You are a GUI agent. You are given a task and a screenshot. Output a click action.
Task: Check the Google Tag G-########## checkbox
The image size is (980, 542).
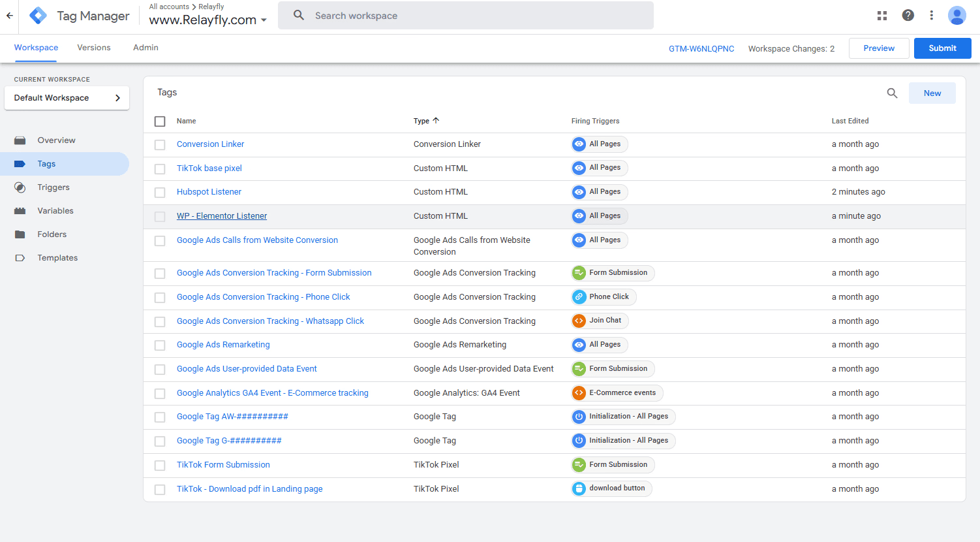(x=160, y=441)
